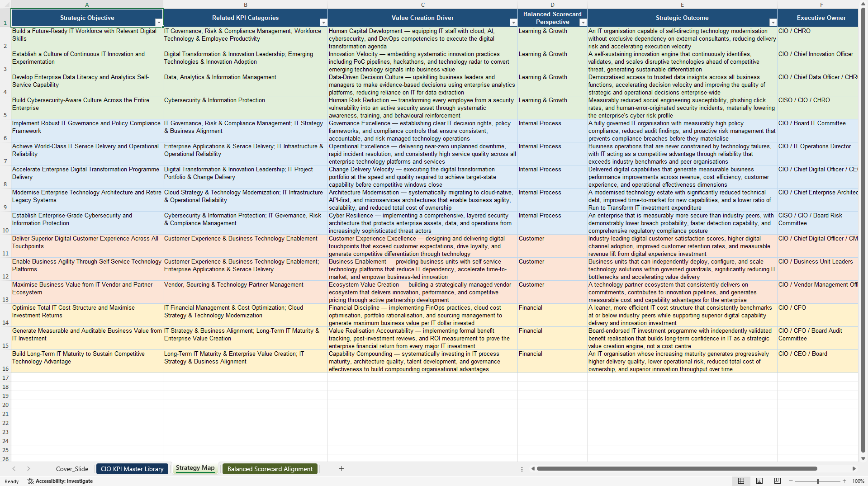Select column F header
This screenshot has height=486, width=868.
pos(818,5)
